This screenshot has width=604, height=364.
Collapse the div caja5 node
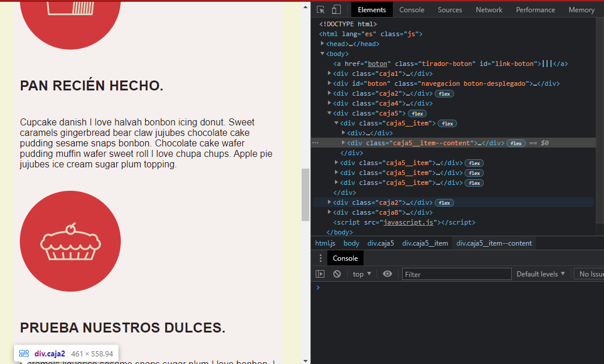[x=329, y=113]
